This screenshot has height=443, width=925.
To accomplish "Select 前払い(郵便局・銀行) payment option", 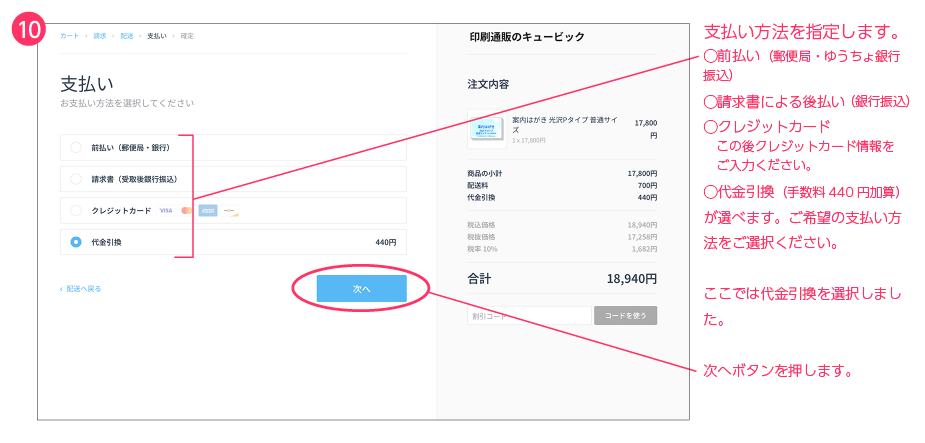I will [x=76, y=148].
